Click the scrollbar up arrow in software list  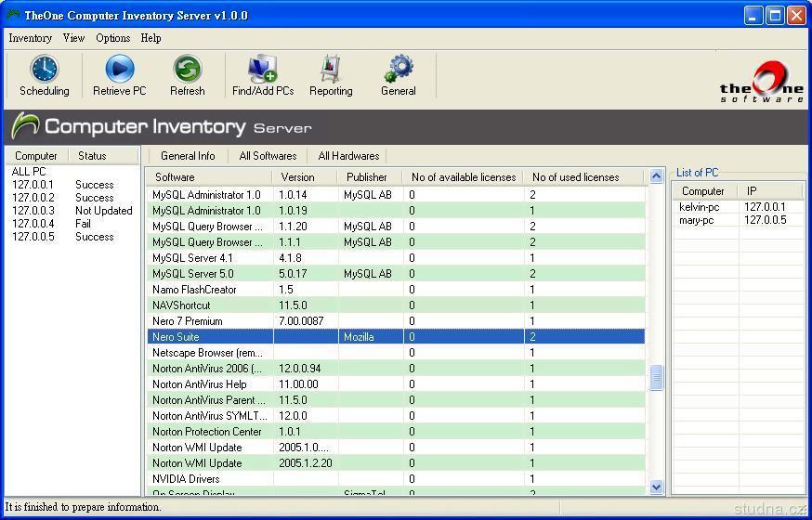(x=657, y=176)
